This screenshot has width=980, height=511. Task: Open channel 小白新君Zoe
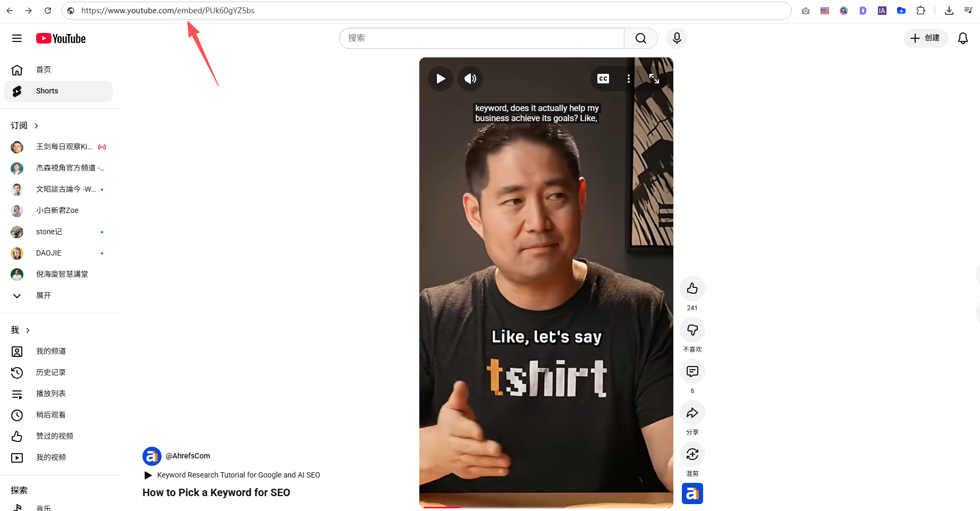58,210
